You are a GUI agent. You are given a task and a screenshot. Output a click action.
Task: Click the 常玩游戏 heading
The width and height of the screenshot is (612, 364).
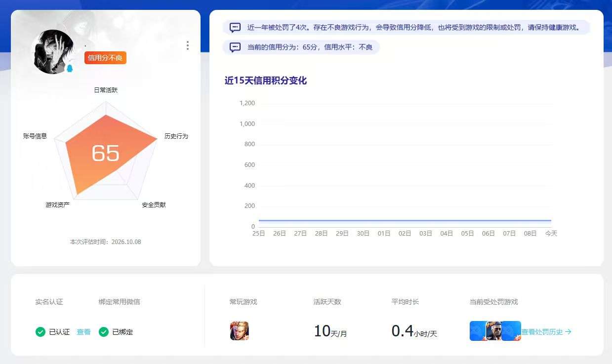[244, 302]
